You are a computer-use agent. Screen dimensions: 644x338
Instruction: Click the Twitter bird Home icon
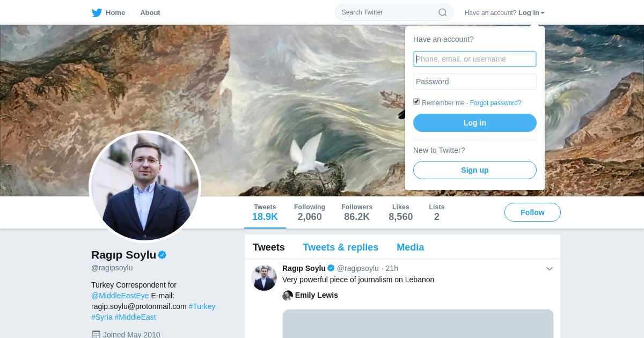97,13
